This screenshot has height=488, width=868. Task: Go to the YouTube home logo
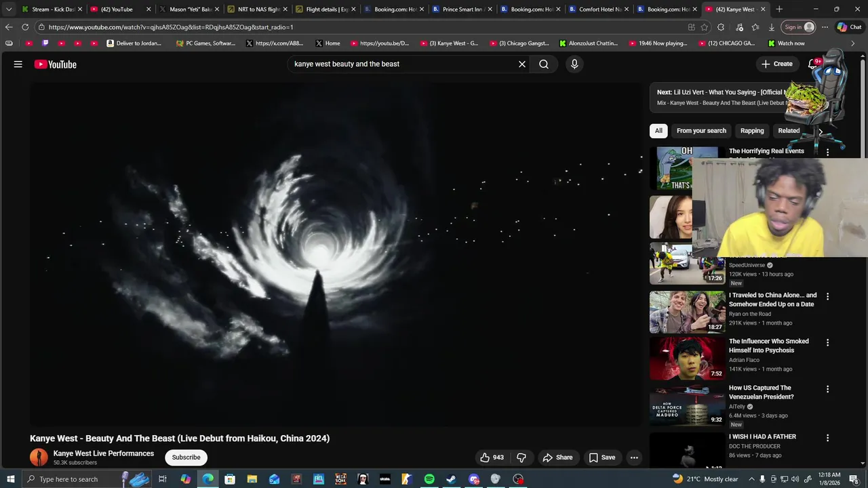tap(56, 64)
